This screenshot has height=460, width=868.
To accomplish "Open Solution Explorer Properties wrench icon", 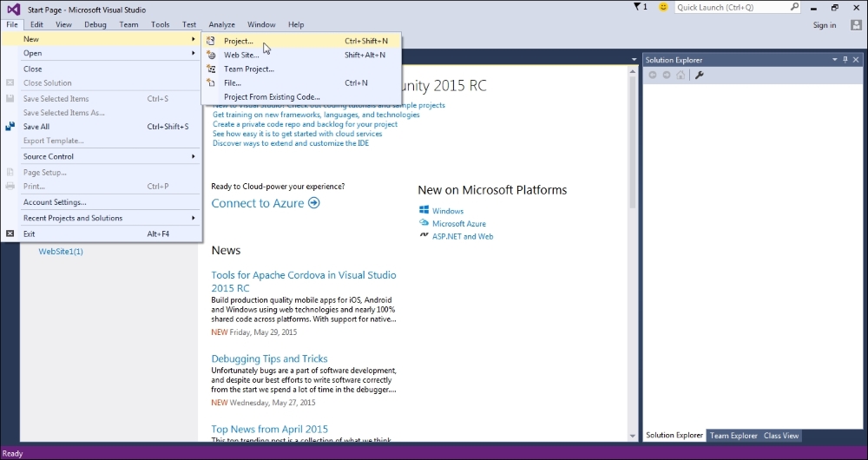I will click(x=699, y=75).
